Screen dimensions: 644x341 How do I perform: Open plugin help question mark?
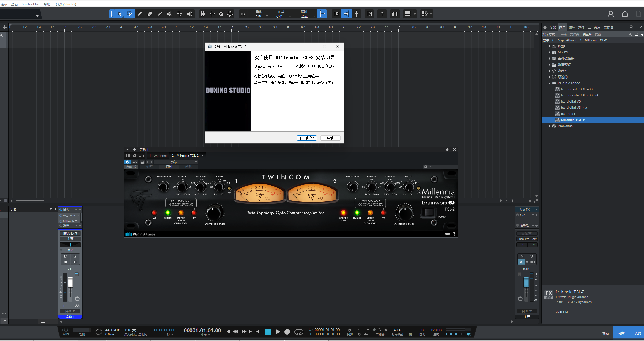tap(454, 234)
